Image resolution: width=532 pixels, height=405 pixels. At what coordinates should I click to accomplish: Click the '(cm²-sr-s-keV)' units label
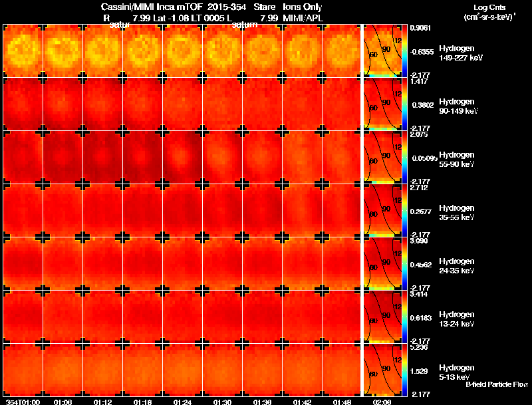tap(489, 17)
